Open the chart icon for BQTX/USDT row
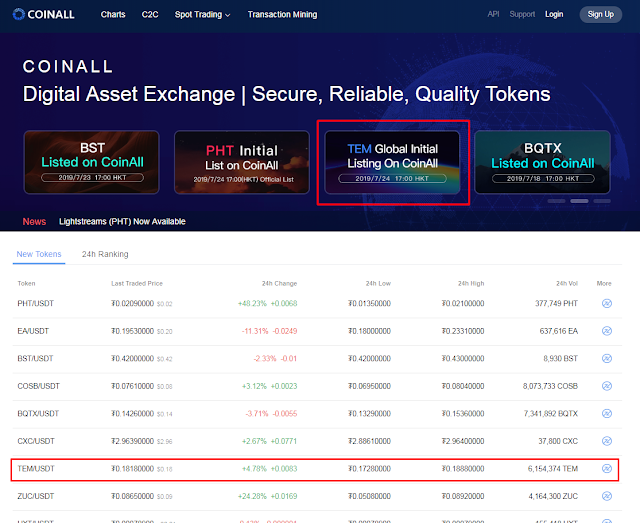 click(607, 414)
